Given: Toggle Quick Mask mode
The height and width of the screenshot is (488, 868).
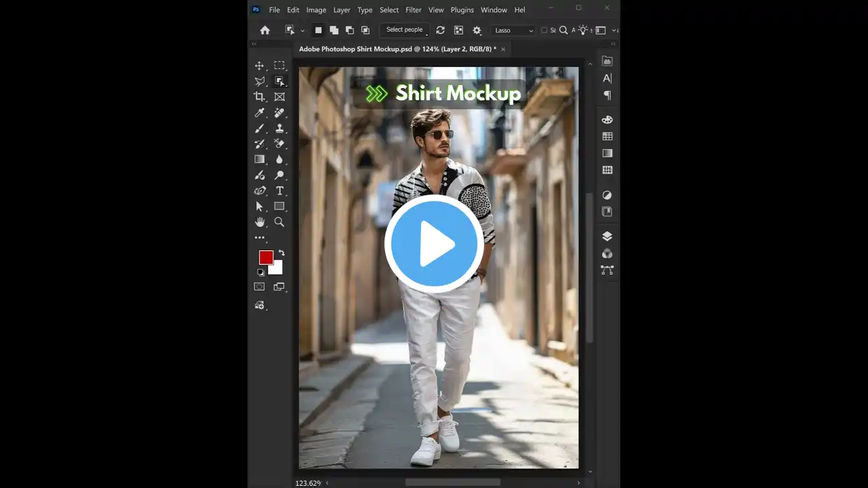Looking at the screenshot, I should click(x=259, y=287).
